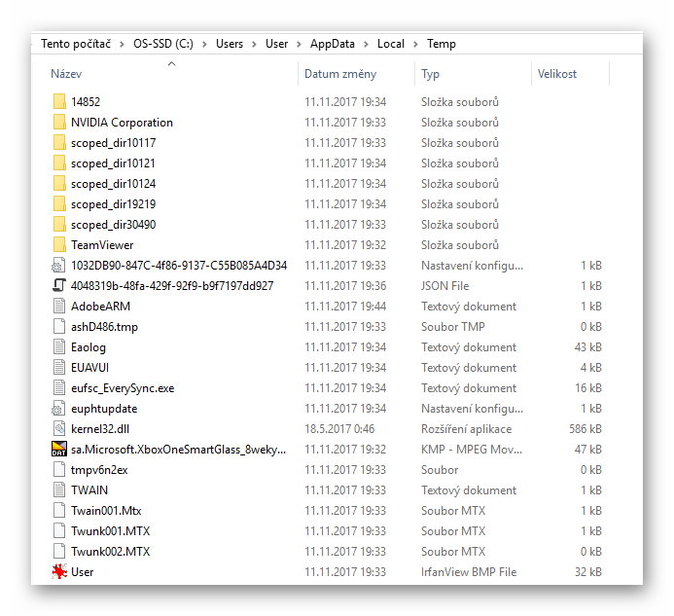Select file name Twunk002.MTX

[x=111, y=552]
